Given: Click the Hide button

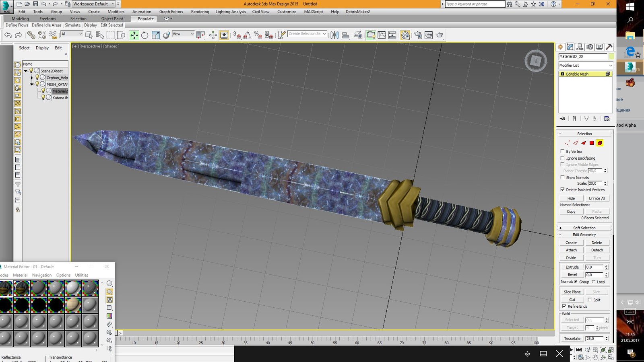Looking at the screenshot, I should [x=571, y=198].
